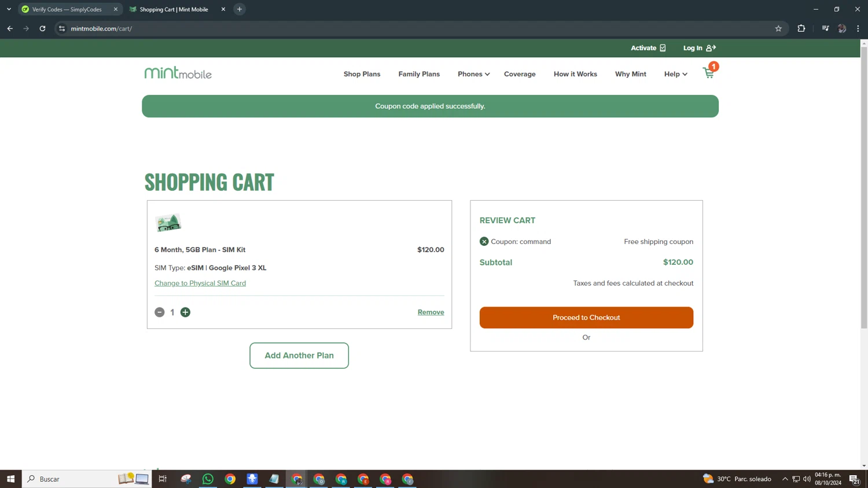
Task: Click 'Coupon code applied successfully.' message
Action: (430, 106)
